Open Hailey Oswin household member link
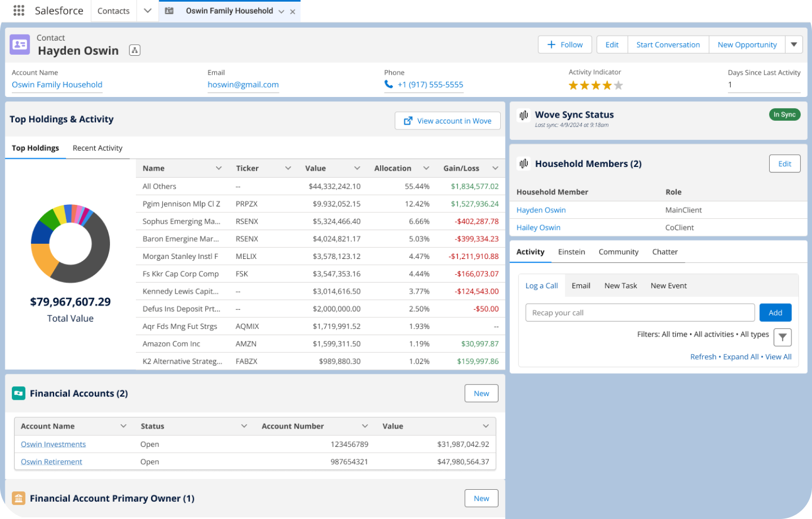The image size is (812, 519). pyautogui.click(x=538, y=228)
